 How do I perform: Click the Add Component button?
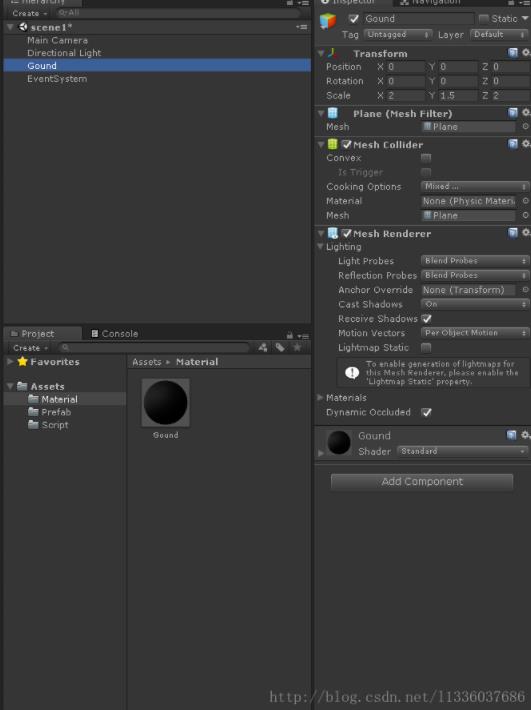tap(422, 482)
